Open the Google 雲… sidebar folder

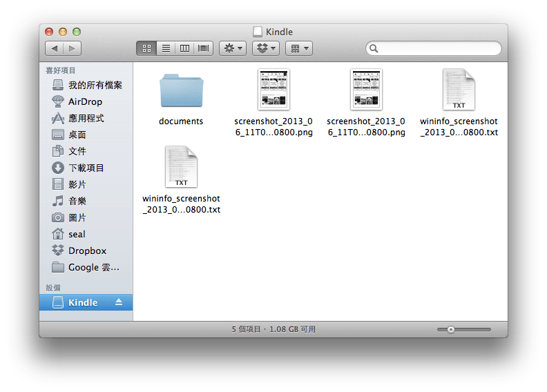[86, 268]
